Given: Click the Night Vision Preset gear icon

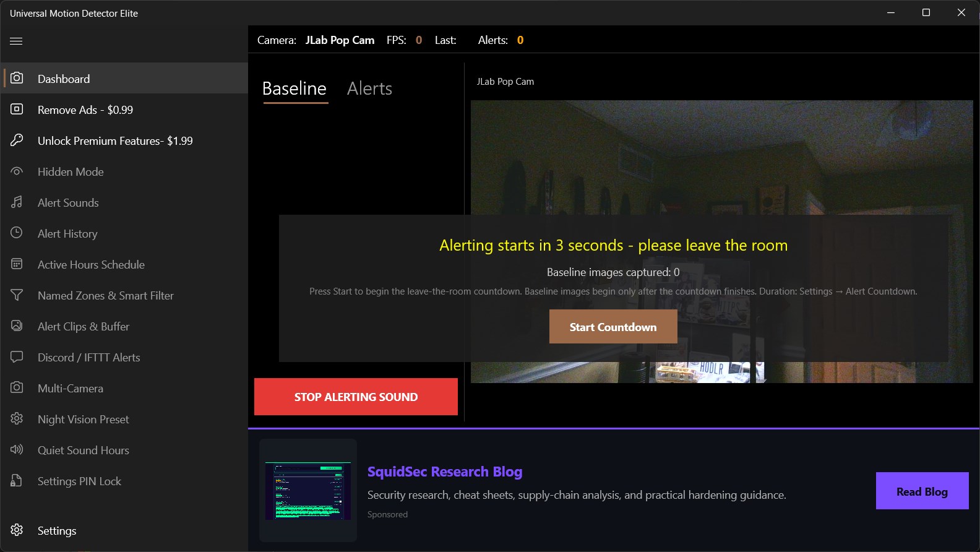Looking at the screenshot, I should tap(17, 418).
